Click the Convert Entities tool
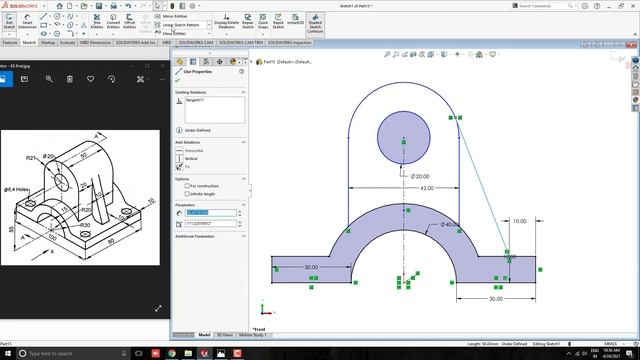Viewport: 640px width, 360px height. 113,21
